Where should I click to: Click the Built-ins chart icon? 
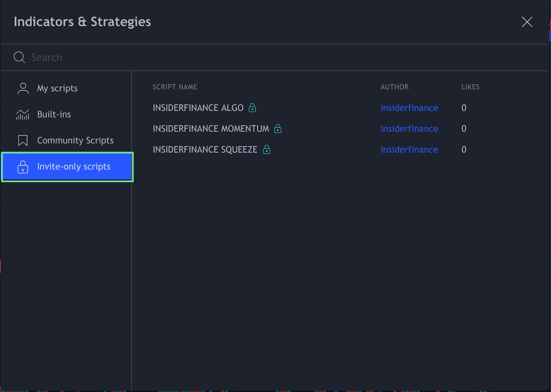[23, 115]
